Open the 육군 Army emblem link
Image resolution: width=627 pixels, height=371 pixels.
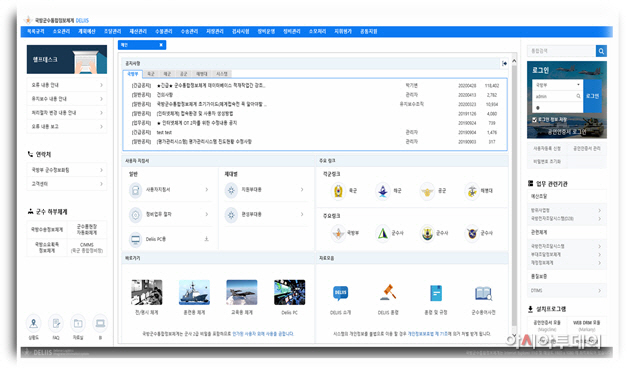(338, 191)
